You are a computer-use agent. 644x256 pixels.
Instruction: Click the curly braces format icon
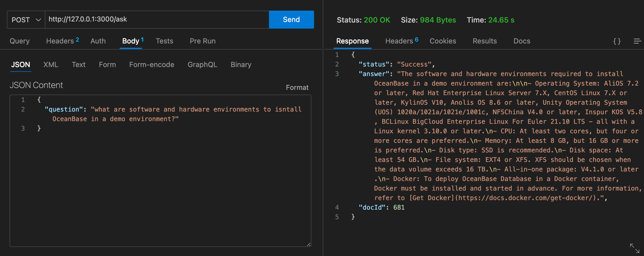(617, 41)
